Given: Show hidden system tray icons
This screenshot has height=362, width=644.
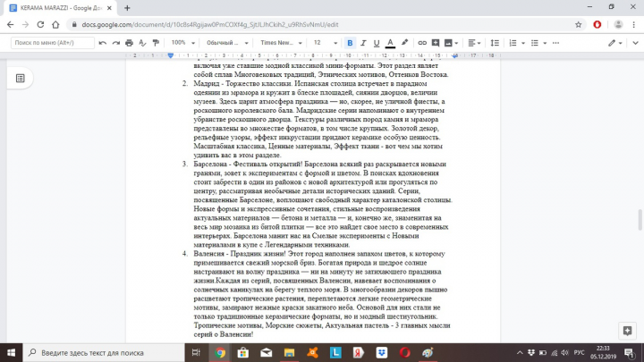Looking at the screenshot, I should tap(520, 352).
